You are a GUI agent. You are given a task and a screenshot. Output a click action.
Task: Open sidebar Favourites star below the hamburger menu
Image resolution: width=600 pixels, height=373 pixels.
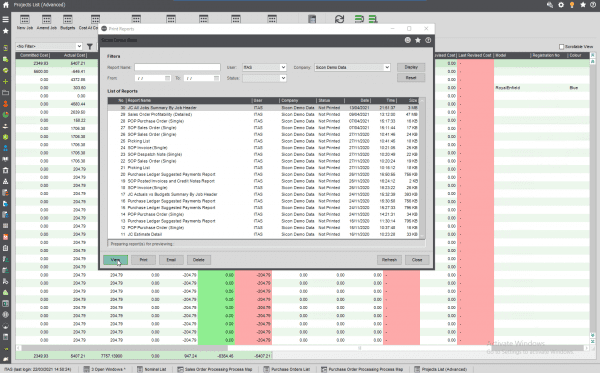5,31
